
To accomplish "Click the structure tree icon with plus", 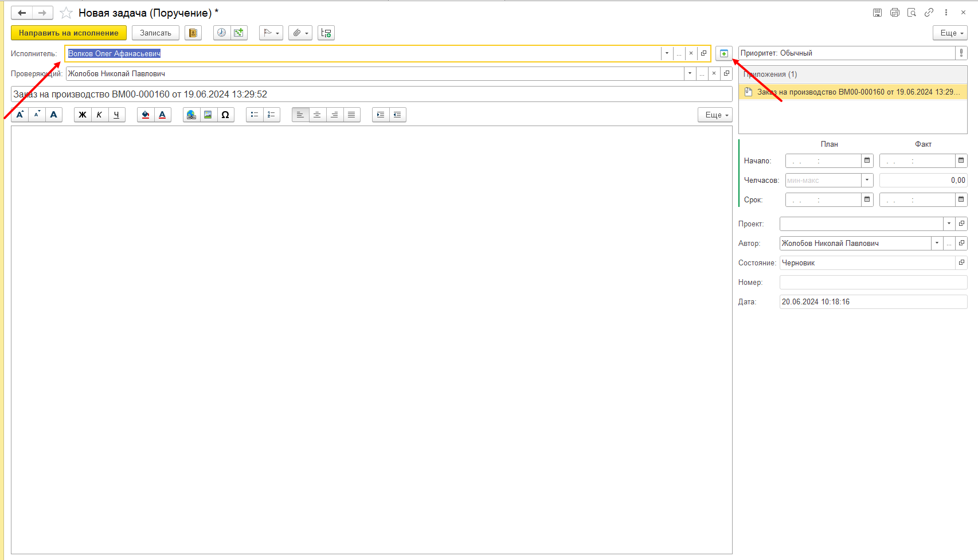I will tap(326, 33).
